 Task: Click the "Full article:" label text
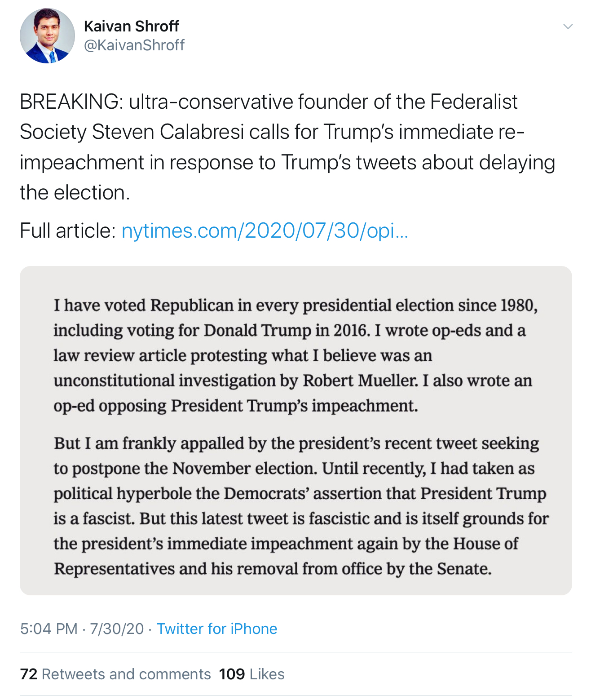tap(68, 231)
